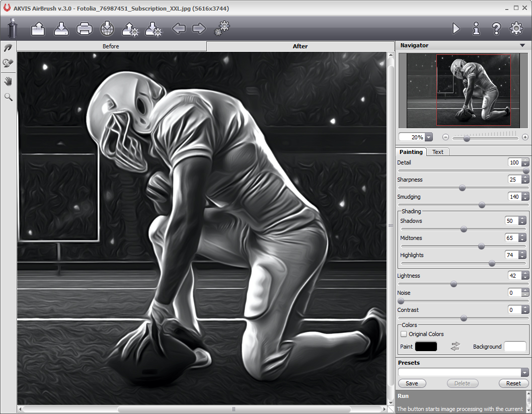The height and width of the screenshot is (414, 532).
Task: Switch to the Before tab
Action: tap(111, 46)
